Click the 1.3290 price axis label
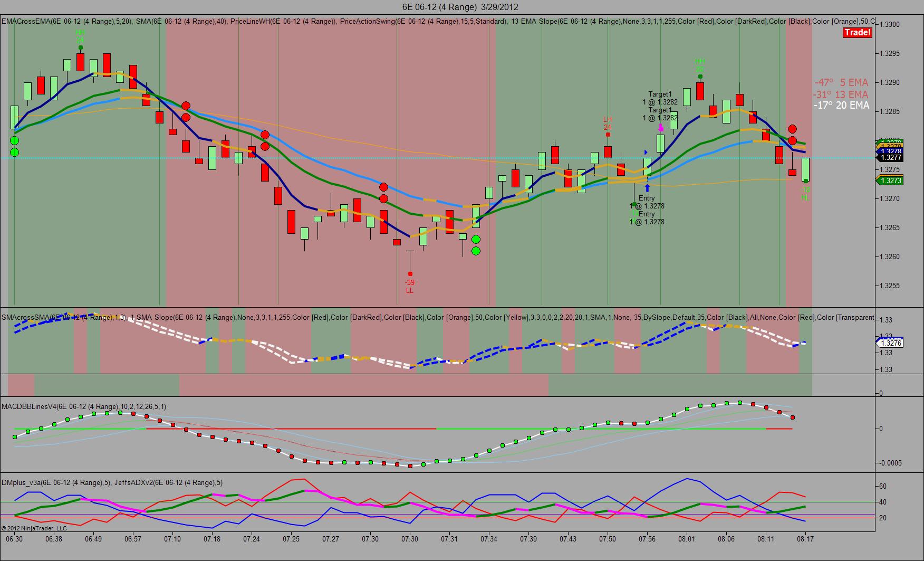This screenshot has width=924, height=561. [x=889, y=82]
